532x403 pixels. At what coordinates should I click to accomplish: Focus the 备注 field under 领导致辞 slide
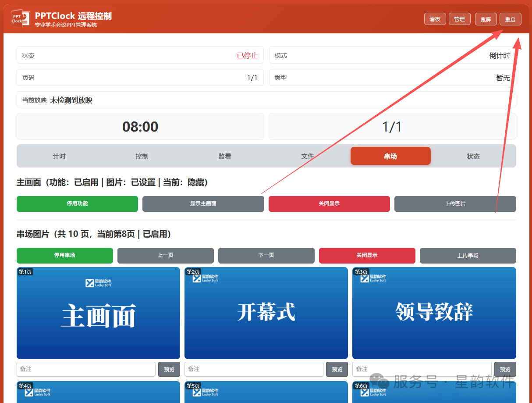click(x=422, y=369)
